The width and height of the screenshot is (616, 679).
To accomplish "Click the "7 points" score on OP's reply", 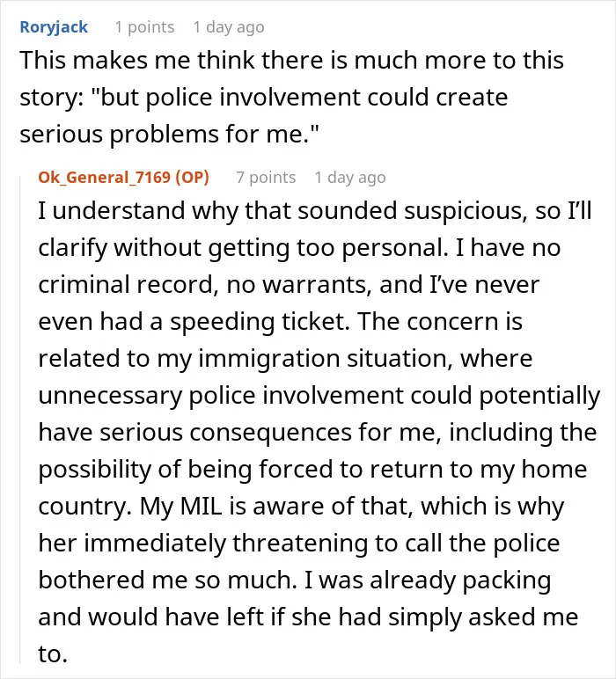I will pos(266,178).
